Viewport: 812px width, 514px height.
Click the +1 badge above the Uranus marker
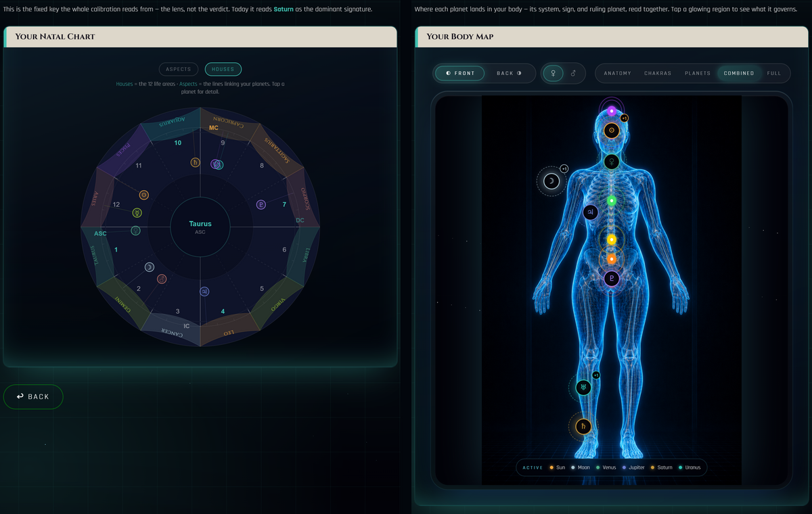pyautogui.click(x=596, y=375)
